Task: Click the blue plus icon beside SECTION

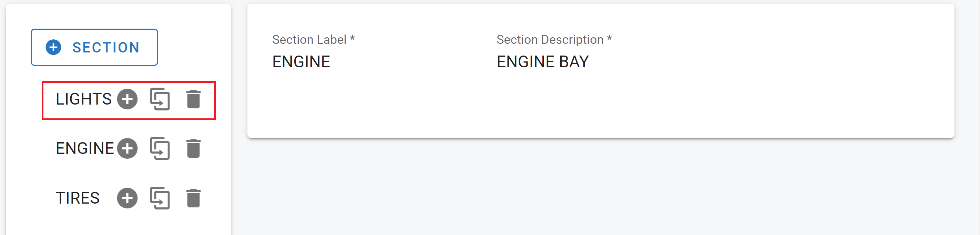Action: click(x=53, y=47)
